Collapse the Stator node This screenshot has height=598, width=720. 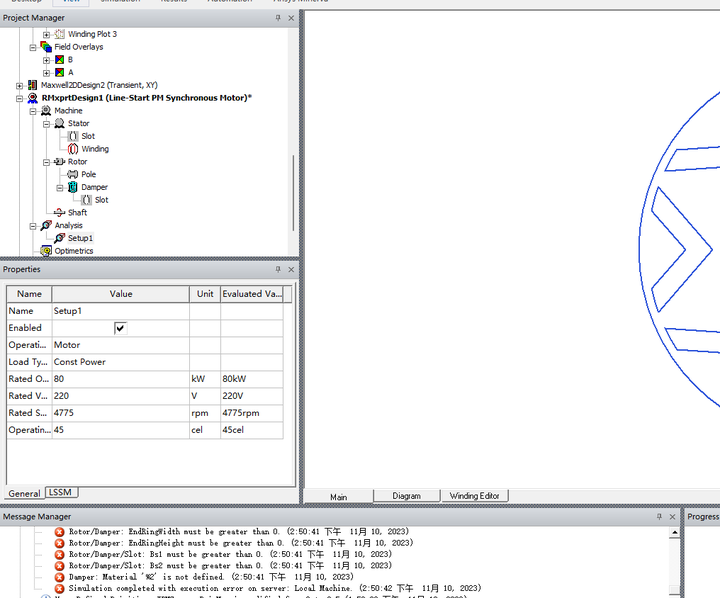(x=46, y=124)
